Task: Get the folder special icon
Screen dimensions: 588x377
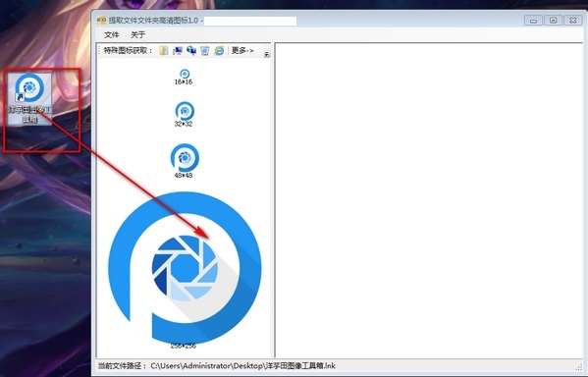Action: (x=164, y=51)
